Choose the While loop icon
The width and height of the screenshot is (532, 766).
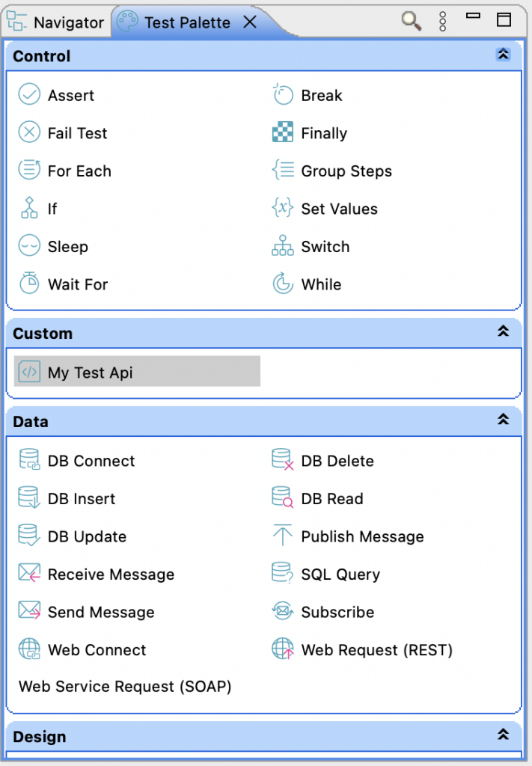pos(282,284)
